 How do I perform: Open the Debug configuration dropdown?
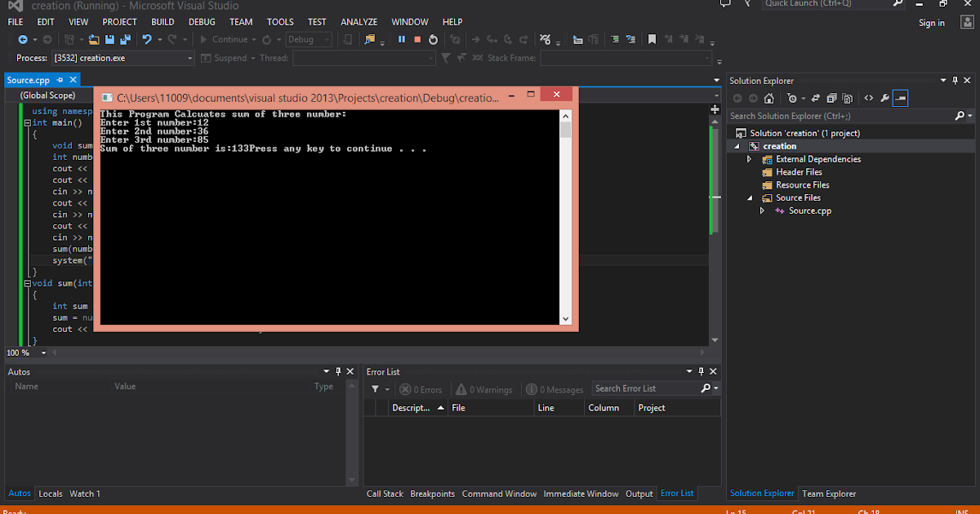tap(309, 39)
